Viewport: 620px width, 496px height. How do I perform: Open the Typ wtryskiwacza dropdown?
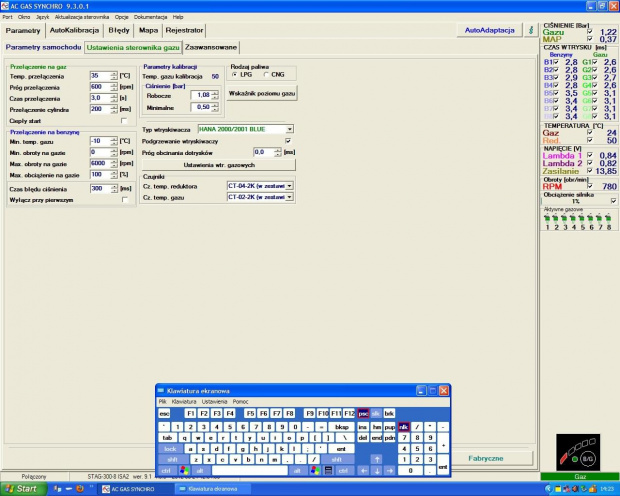[x=289, y=129]
